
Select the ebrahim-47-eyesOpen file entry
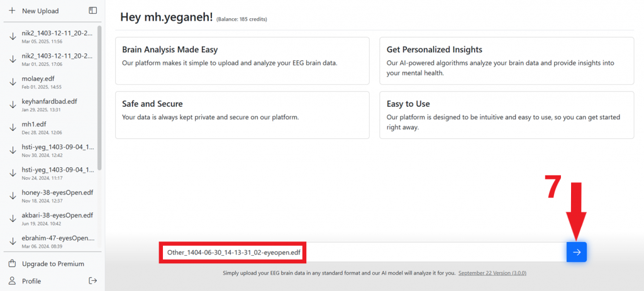[57, 241]
